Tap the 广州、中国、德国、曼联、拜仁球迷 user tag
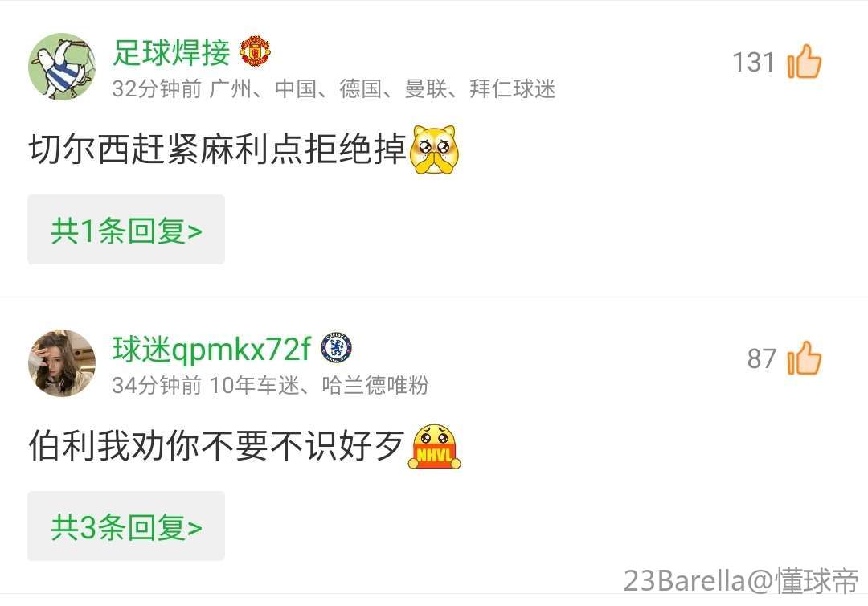Screen dimensions: 868x606 point(383,88)
